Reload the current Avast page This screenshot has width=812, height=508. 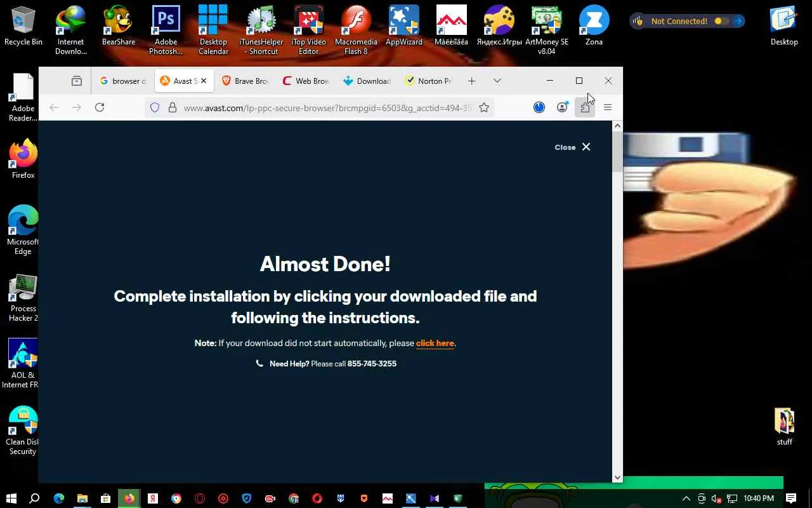coord(100,108)
